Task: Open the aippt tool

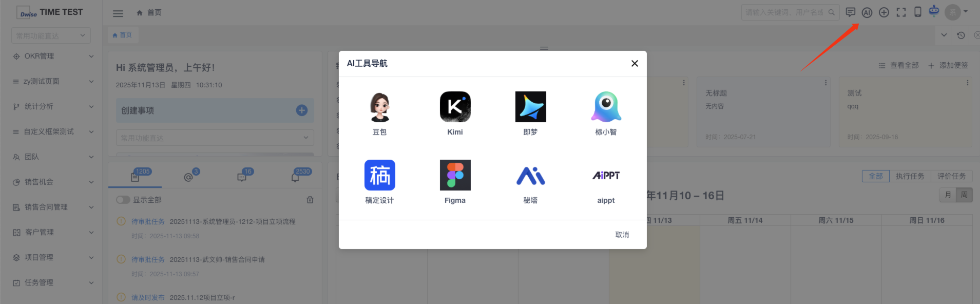Action: [606, 176]
